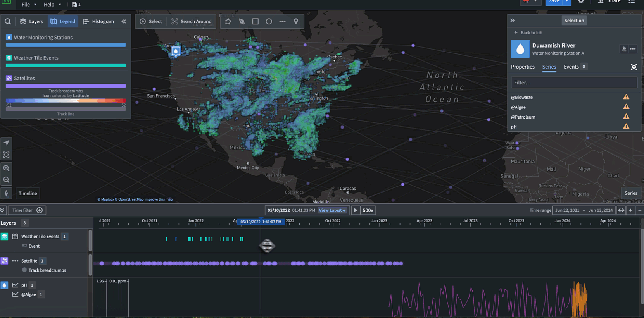Screen dimensions: 644x318
Task: Click the focus-on-object icon in Selection panel
Action: (634, 67)
